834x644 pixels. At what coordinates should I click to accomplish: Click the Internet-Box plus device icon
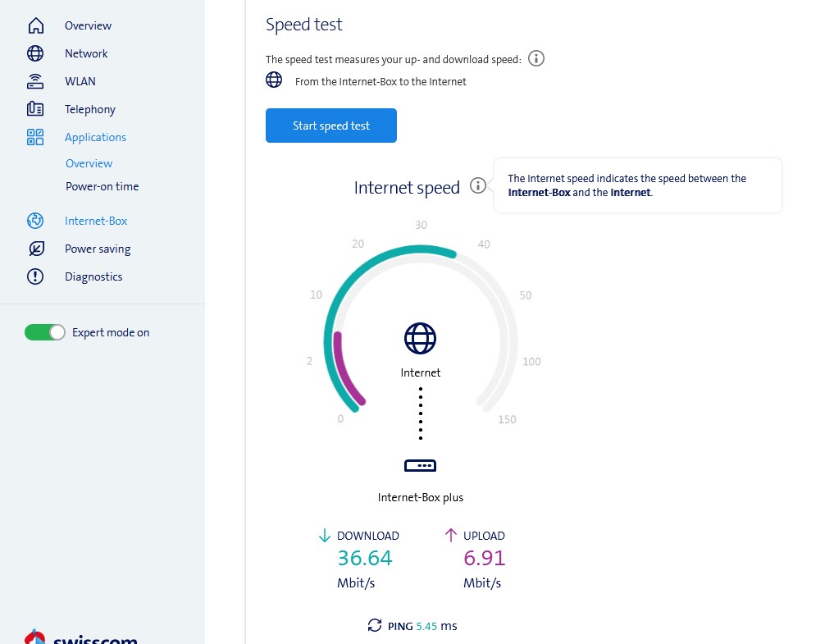420,466
